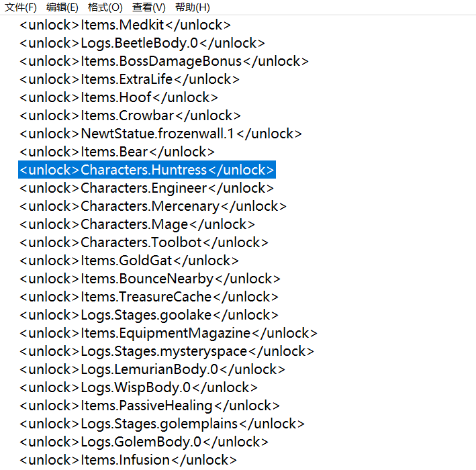Place cursor in Items.BossDamageBonus line
This screenshot has height=470, width=476.
164,61
